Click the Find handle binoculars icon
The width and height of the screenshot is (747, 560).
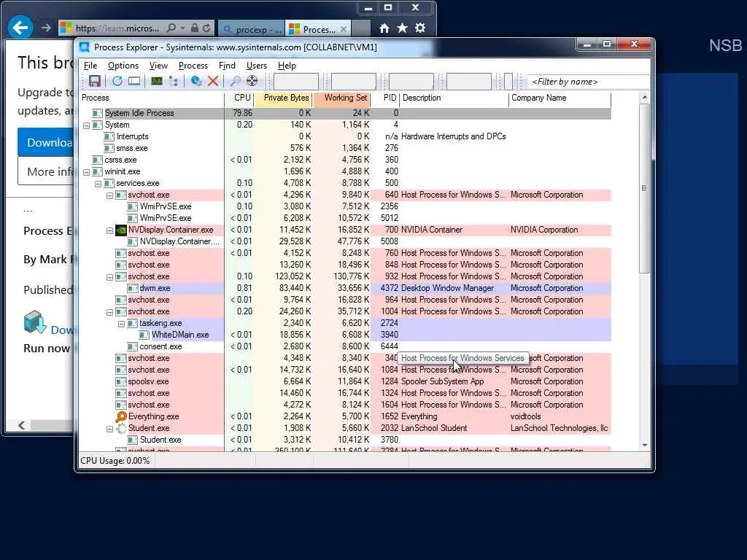tap(235, 81)
